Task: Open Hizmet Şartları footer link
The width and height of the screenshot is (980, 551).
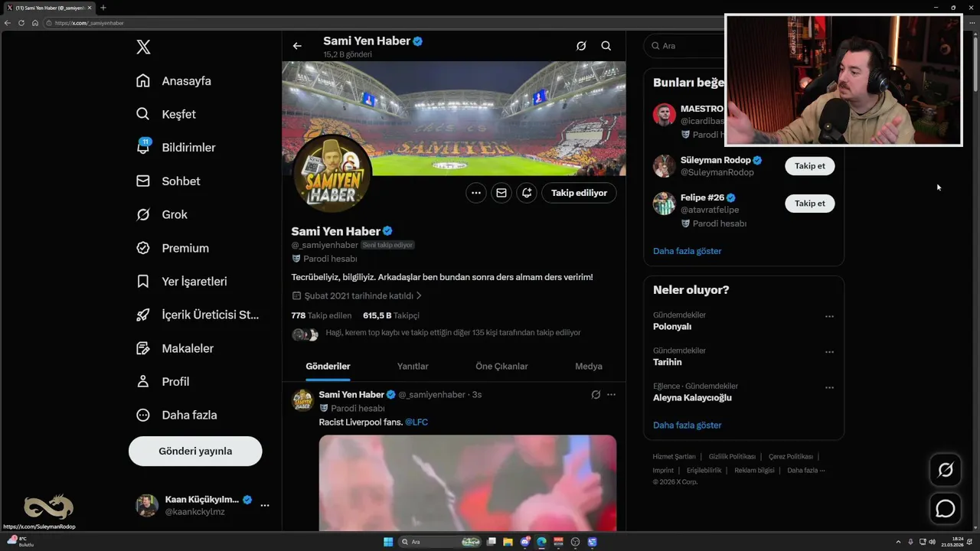Action: coord(674,457)
